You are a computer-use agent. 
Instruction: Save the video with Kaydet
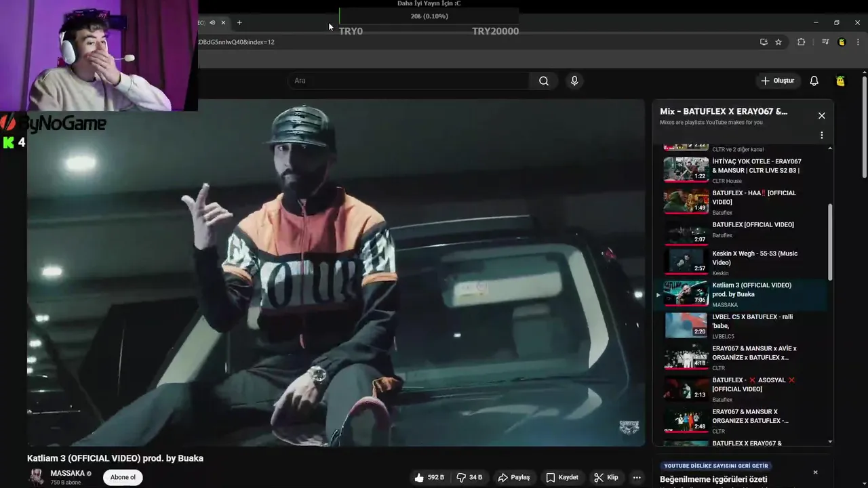(x=561, y=477)
